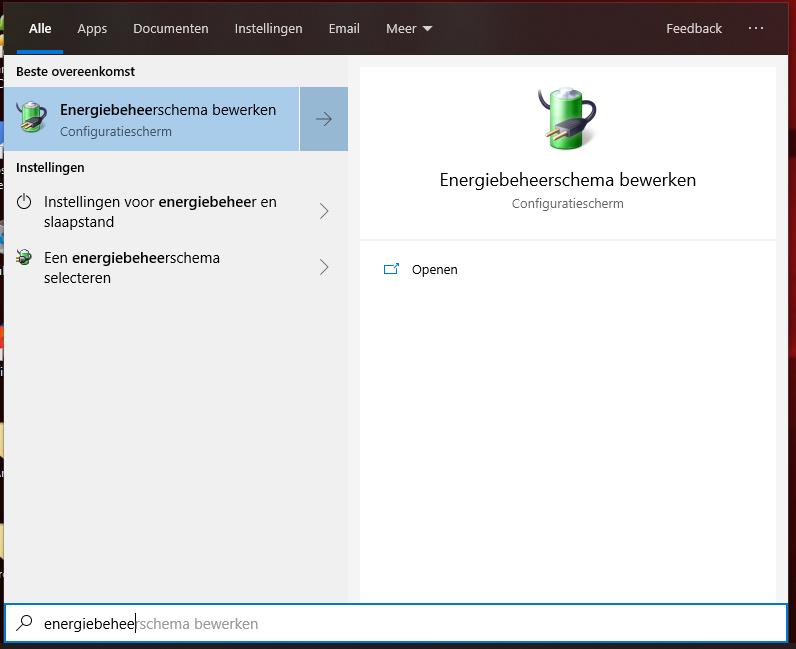Click the icon beside Een energiebeheerschema selecteren
Image resolution: width=796 pixels, height=649 pixels.
(25, 258)
